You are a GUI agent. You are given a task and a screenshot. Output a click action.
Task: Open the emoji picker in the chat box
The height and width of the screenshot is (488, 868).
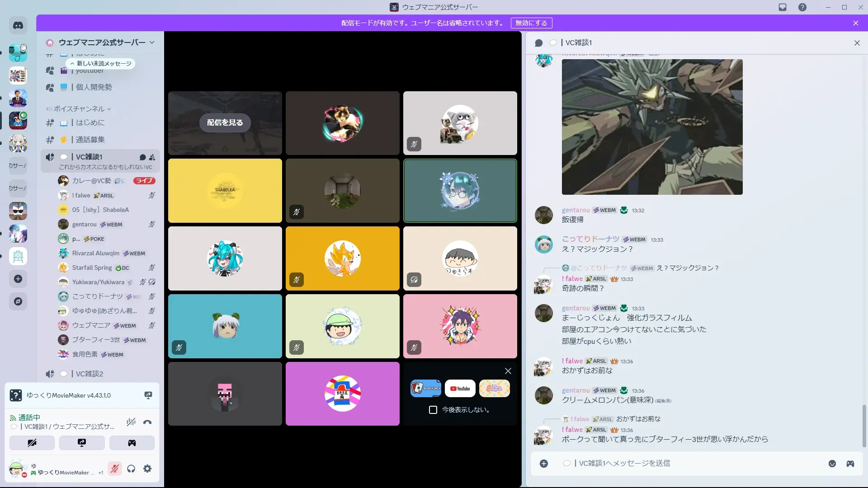(x=832, y=464)
